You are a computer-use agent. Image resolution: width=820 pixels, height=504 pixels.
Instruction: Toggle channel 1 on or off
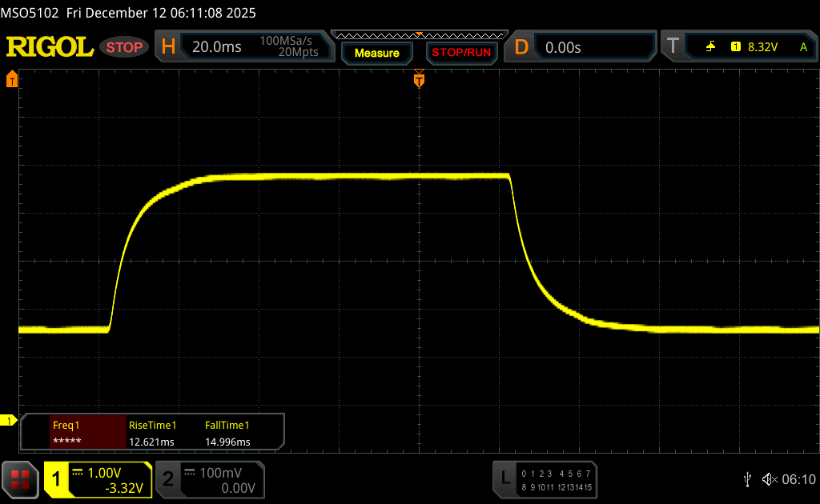pyautogui.click(x=98, y=479)
